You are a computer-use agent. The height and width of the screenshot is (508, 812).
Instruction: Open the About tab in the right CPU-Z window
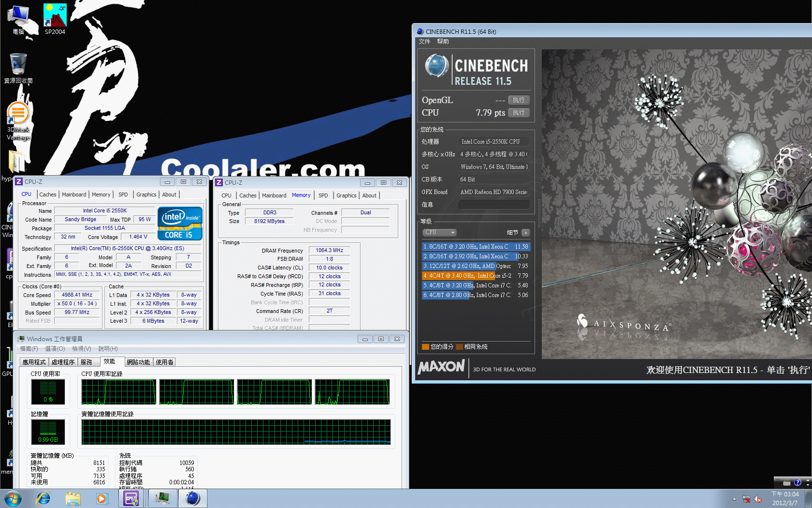[369, 195]
